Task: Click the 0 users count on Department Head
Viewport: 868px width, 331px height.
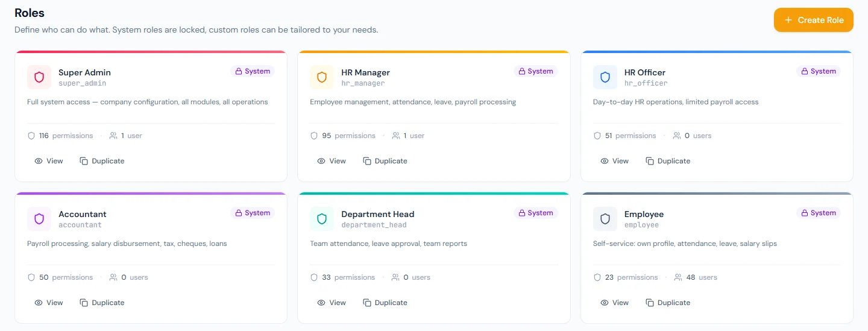Action: click(x=410, y=277)
